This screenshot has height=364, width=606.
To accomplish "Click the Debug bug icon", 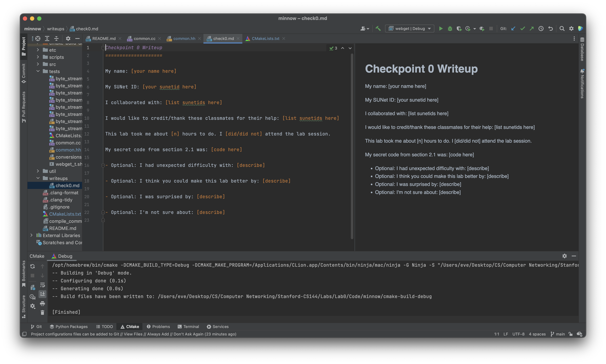I will click(x=450, y=29).
